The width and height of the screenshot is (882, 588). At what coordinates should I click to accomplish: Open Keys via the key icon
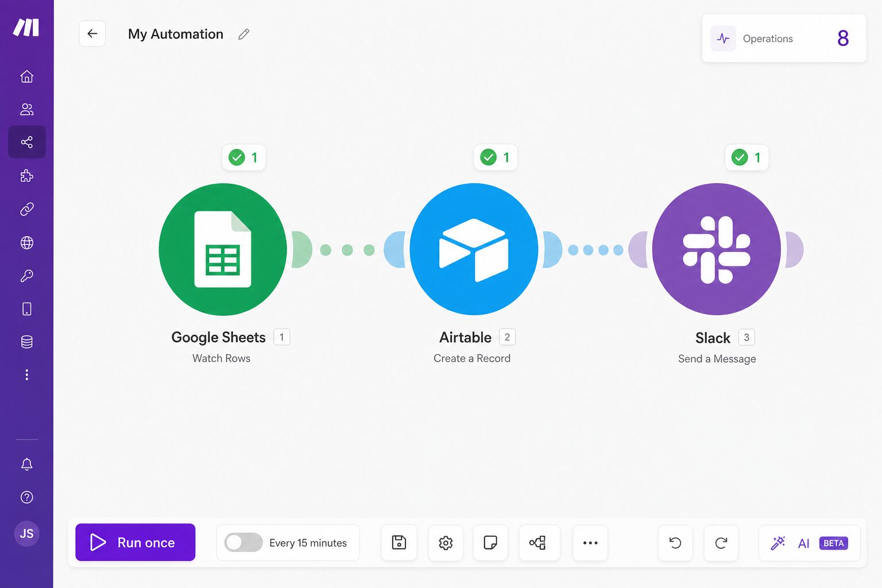[x=26, y=276]
